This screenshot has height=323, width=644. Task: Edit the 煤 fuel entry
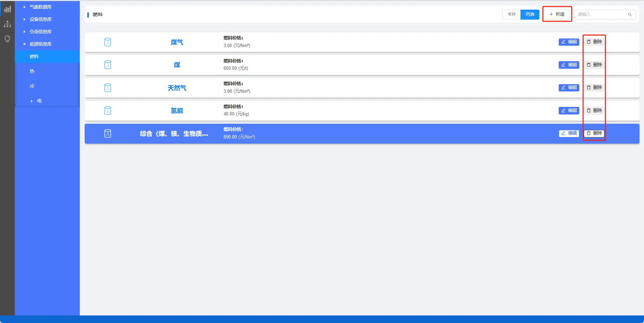(569, 65)
